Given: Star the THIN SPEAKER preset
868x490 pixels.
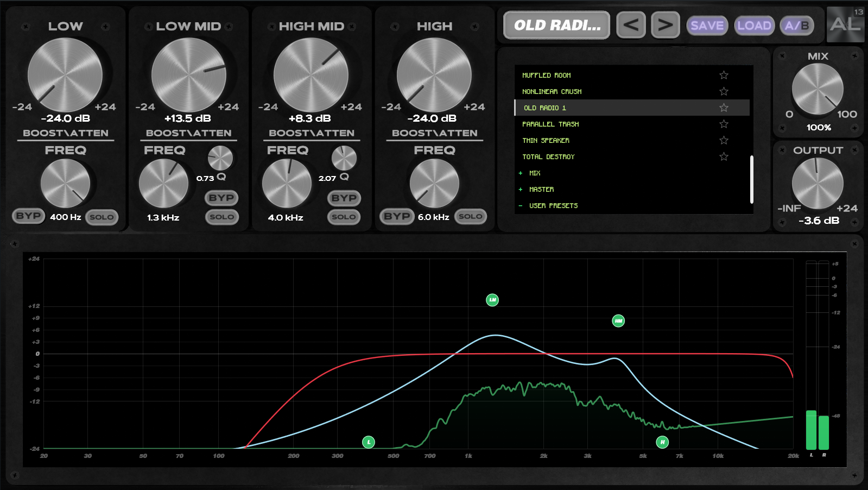Looking at the screenshot, I should point(724,140).
